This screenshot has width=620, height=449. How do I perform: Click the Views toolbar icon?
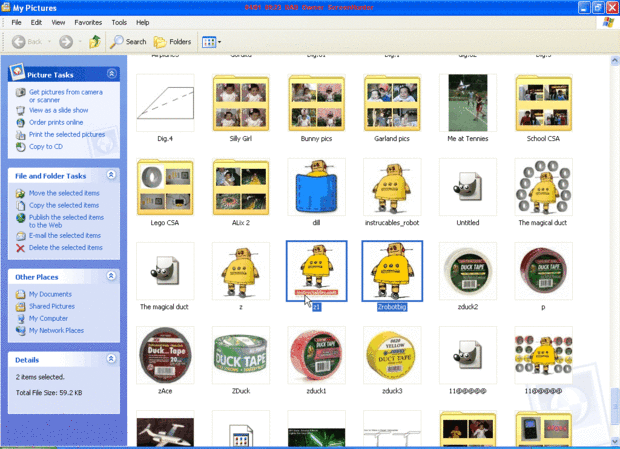tap(209, 42)
